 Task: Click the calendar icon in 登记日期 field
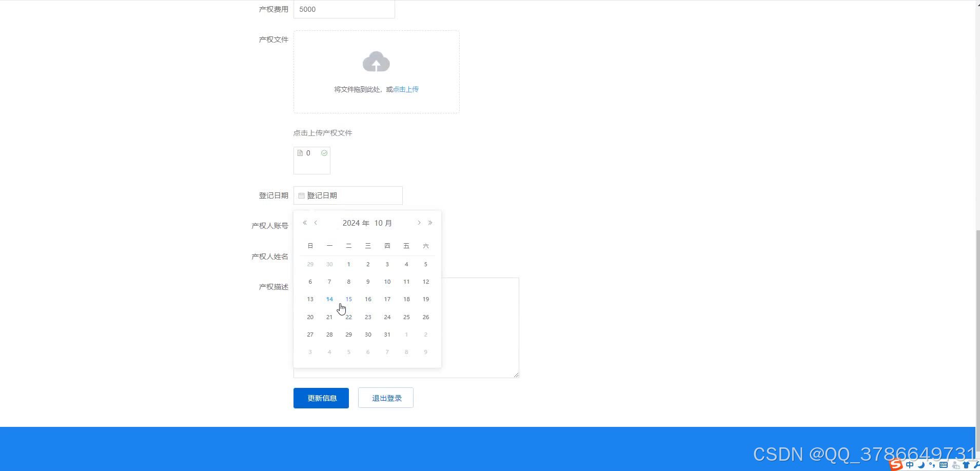pos(302,195)
